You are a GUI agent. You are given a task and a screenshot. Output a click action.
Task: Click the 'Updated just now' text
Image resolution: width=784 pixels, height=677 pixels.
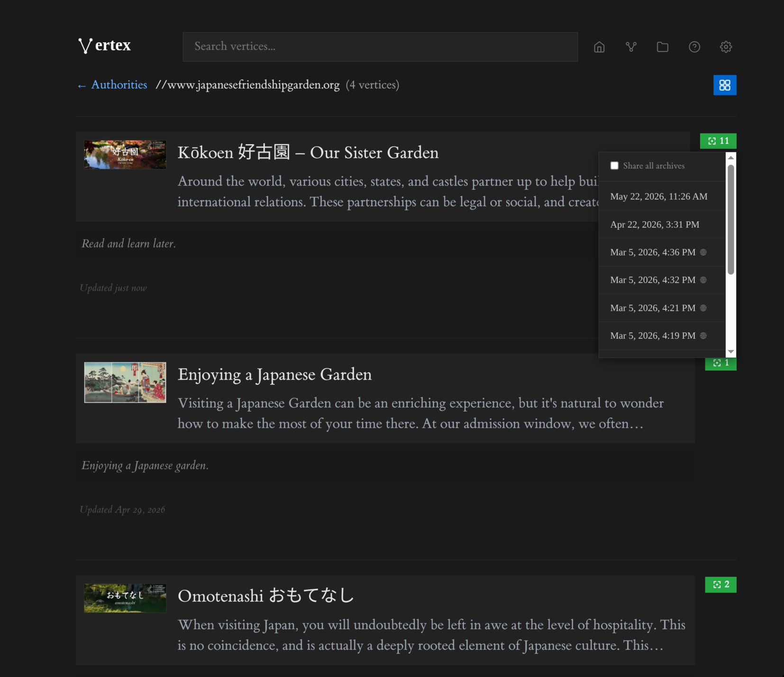click(113, 288)
